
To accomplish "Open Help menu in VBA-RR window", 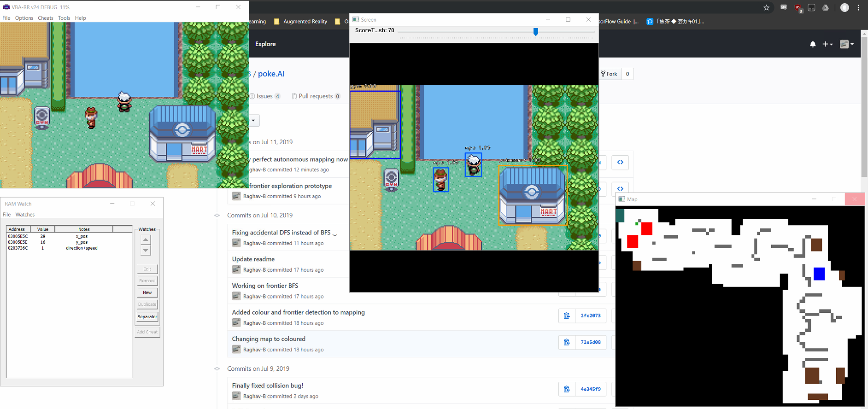I will point(81,18).
